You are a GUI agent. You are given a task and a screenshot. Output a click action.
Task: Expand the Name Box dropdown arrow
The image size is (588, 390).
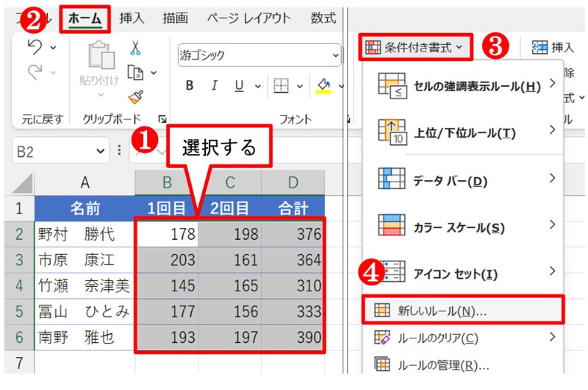(101, 151)
